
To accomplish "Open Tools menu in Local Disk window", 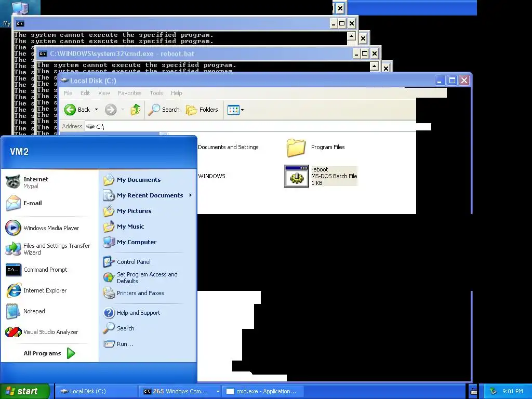I will click(x=156, y=93).
